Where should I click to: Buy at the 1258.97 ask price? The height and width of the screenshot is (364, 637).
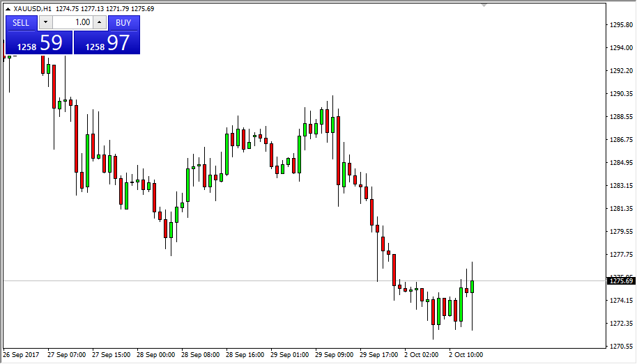click(107, 43)
